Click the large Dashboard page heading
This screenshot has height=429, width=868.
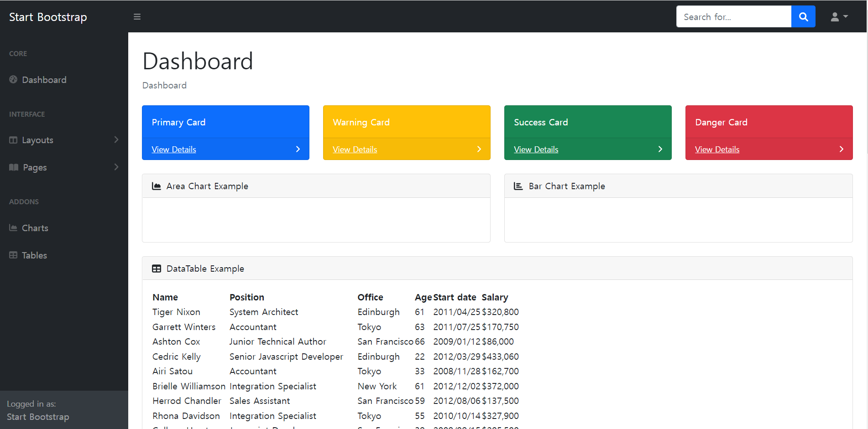coord(198,61)
